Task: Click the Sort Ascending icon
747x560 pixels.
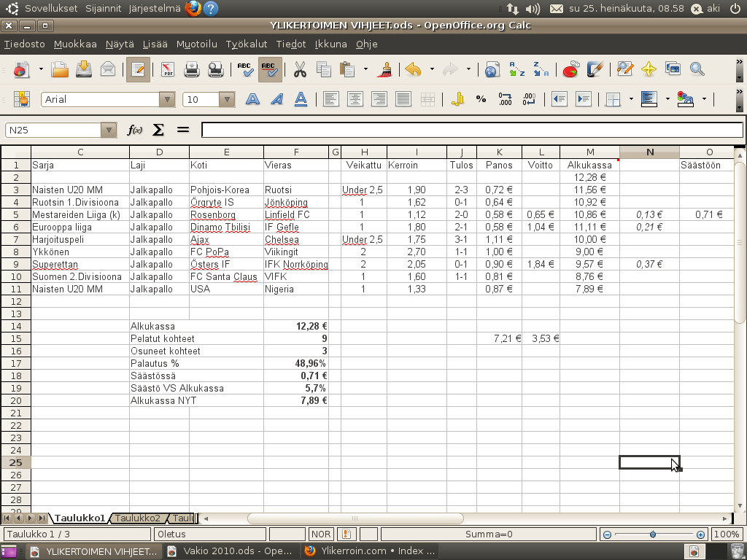Action: point(516,70)
